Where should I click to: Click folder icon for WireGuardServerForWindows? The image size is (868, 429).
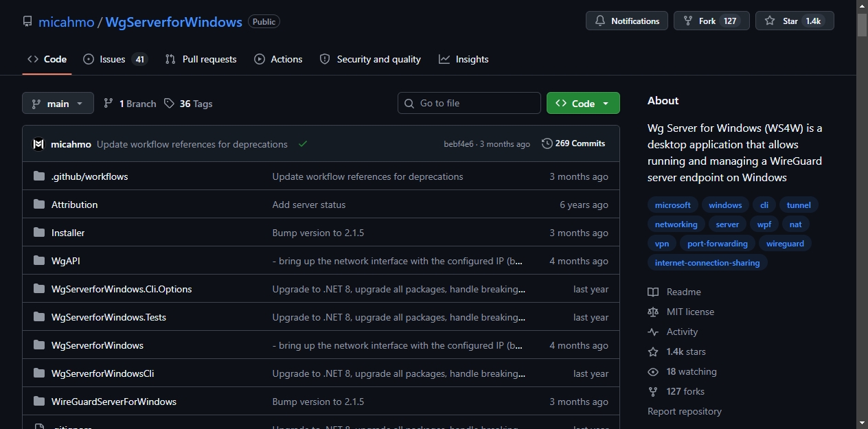[38, 402]
